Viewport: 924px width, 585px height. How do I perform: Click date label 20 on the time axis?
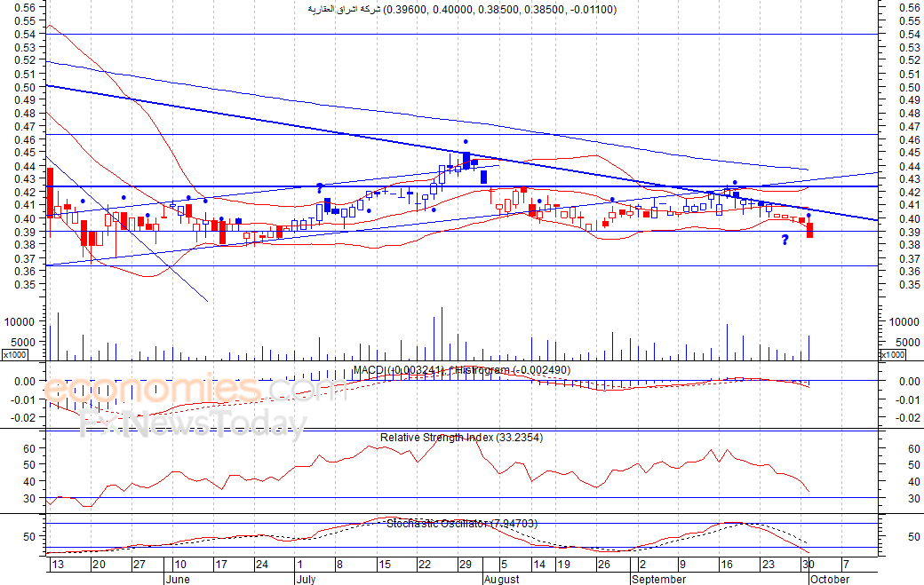[99, 565]
